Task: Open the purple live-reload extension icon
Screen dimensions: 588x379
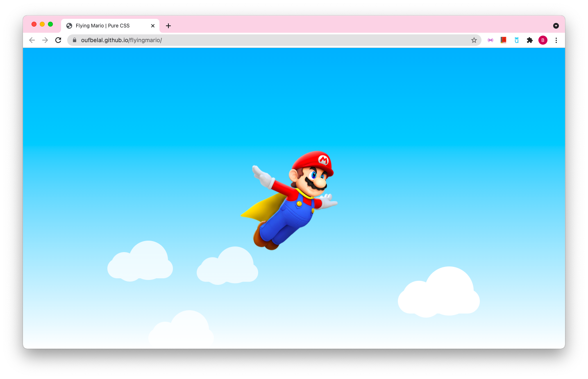Action: pos(490,40)
